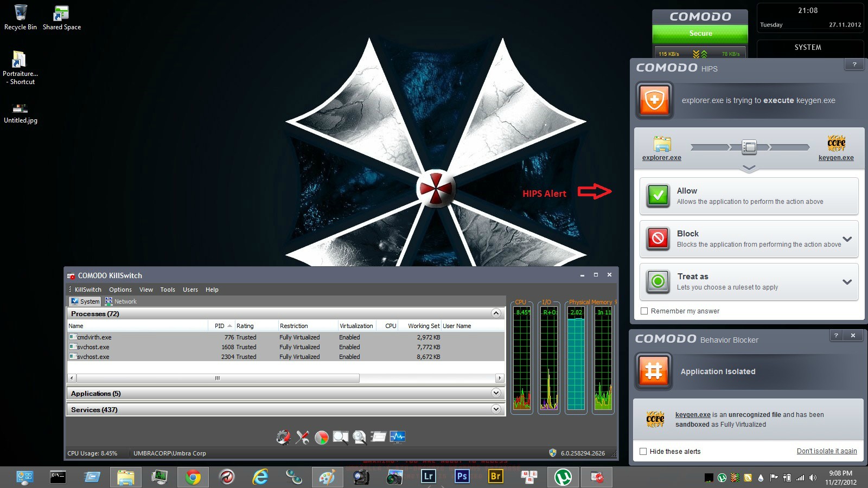Open Command Prompt from the taskbar
Image resolution: width=868 pixels, height=488 pixels.
(x=58, y=477)
